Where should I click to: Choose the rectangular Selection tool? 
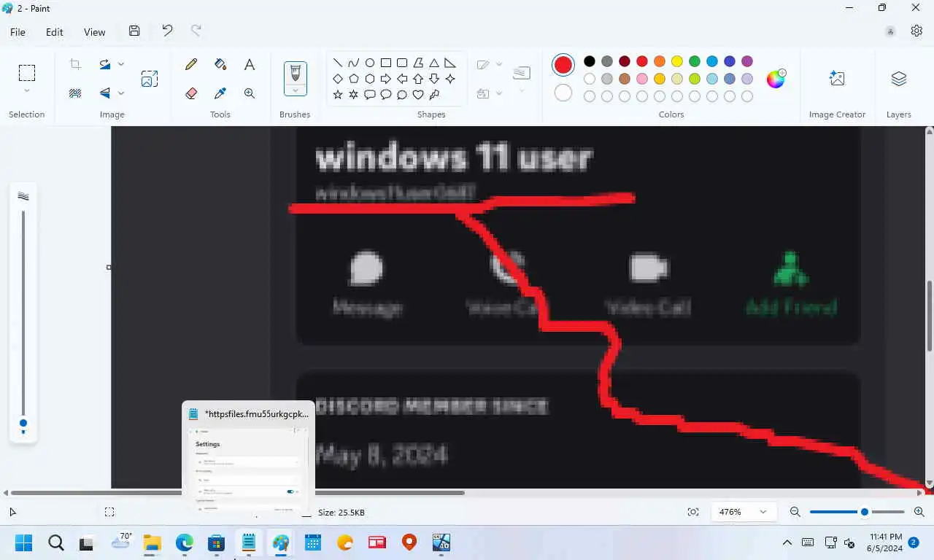[x=27, y=73]
